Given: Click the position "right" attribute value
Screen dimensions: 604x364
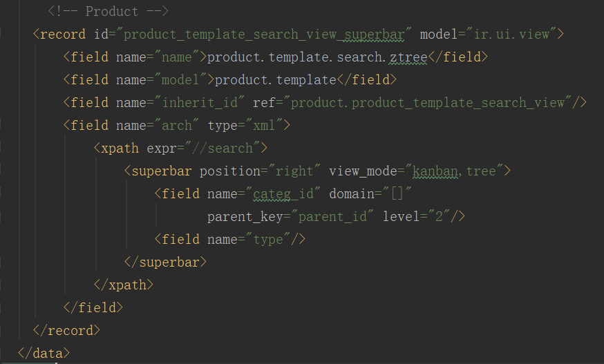Looking at the screenshot, I should pyautogui.click(x=293, y=171).
